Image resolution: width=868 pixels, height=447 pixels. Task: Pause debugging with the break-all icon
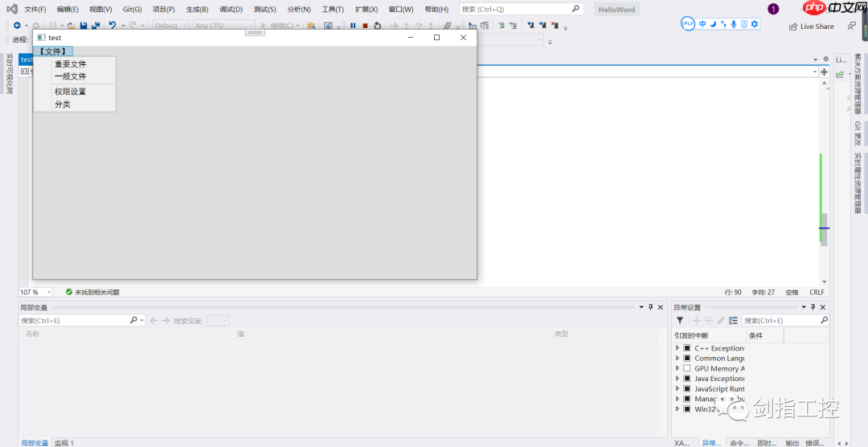353,26
